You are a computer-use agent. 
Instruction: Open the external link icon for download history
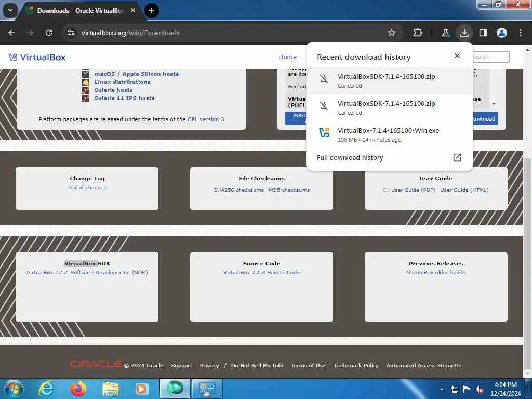457,157
